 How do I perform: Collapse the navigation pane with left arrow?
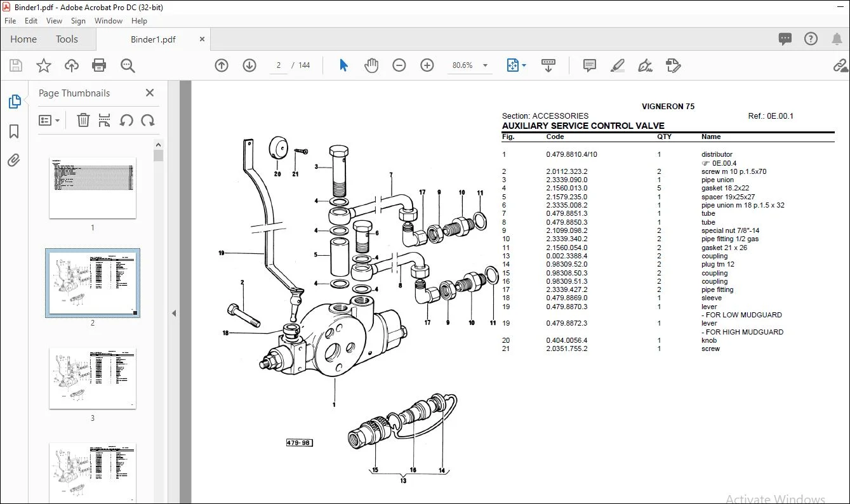point(174,313)
